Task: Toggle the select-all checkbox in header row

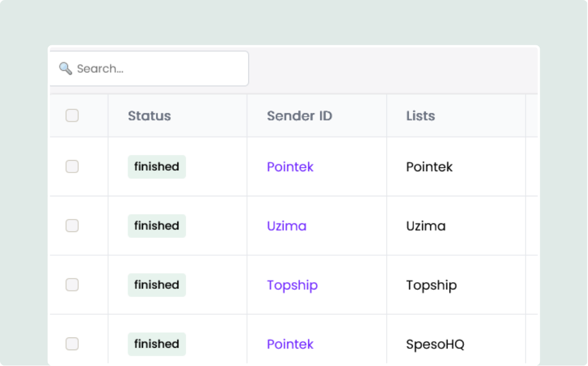Action: (72, 116)
